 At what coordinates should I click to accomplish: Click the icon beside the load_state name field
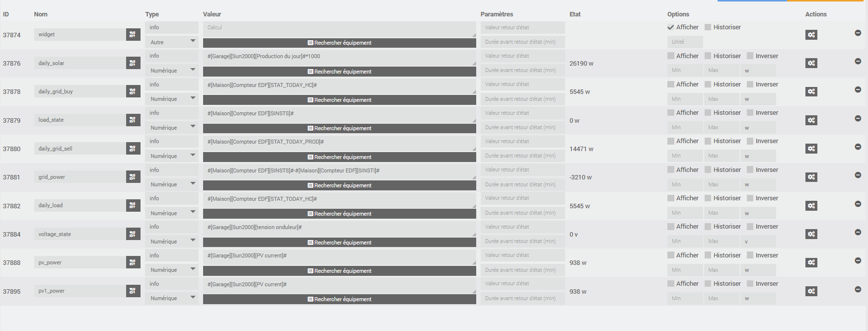pos(133,120)
